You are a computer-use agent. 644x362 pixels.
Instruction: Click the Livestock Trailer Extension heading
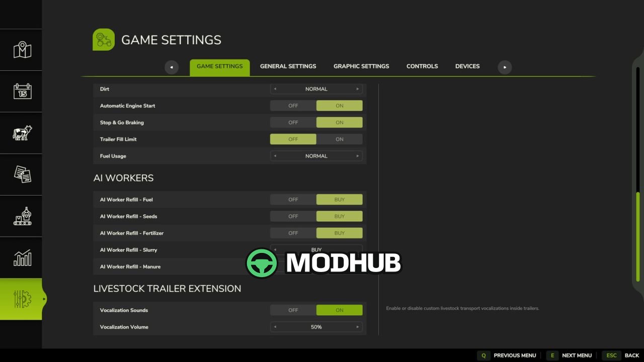pos(167,289)
